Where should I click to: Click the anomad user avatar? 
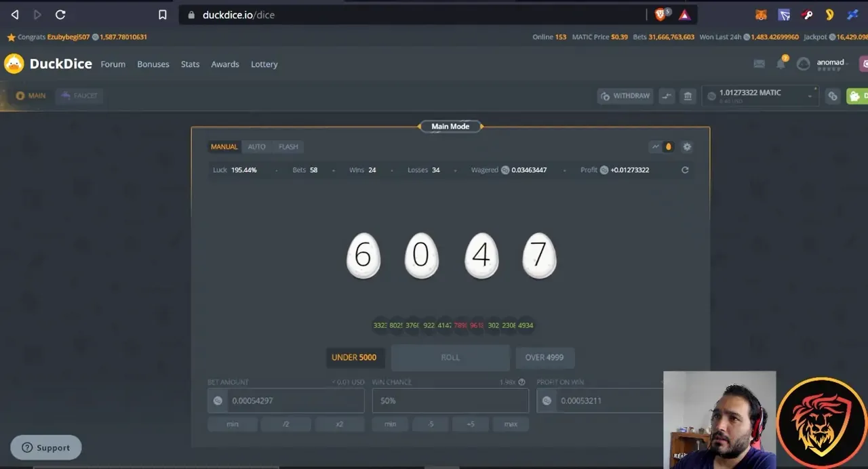click(804, 64)
